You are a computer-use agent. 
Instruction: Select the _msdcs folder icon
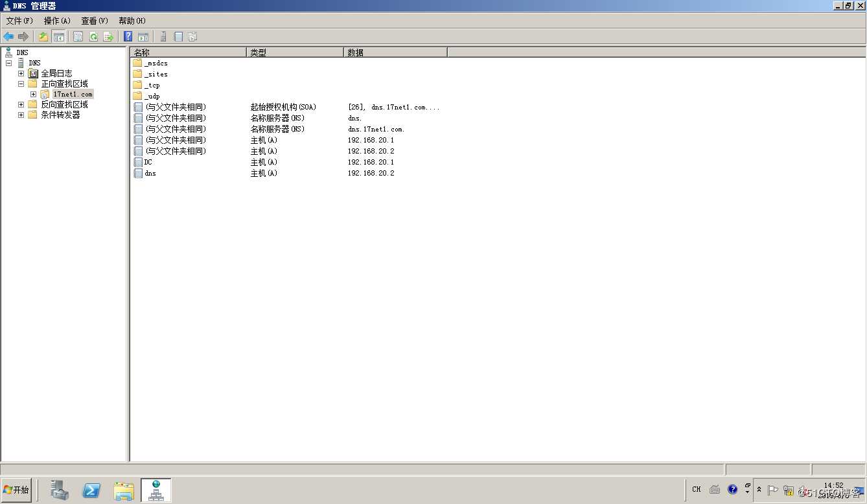(137, 63)
